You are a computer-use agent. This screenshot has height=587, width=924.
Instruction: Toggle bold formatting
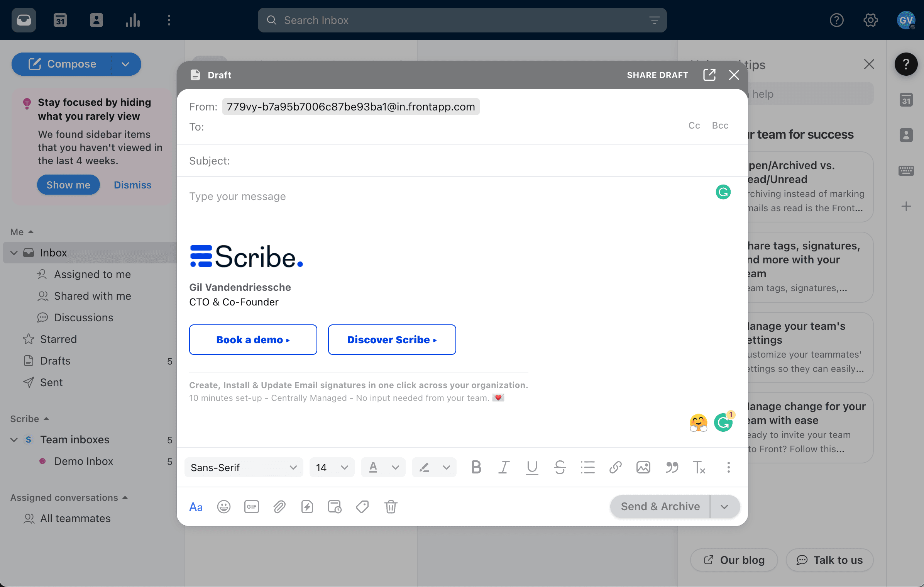[476, 467]
